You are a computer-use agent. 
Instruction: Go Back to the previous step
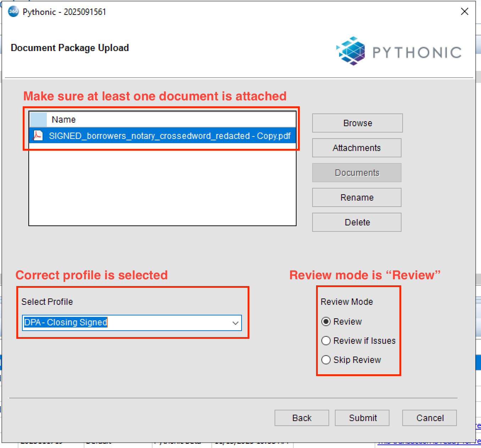(x=302, y=418)
